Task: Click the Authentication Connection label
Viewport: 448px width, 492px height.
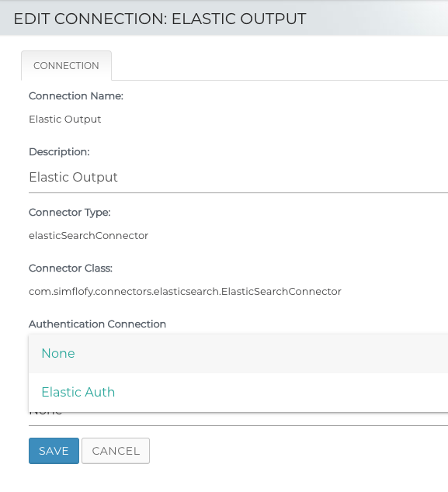Action: (x=97, y=324)
